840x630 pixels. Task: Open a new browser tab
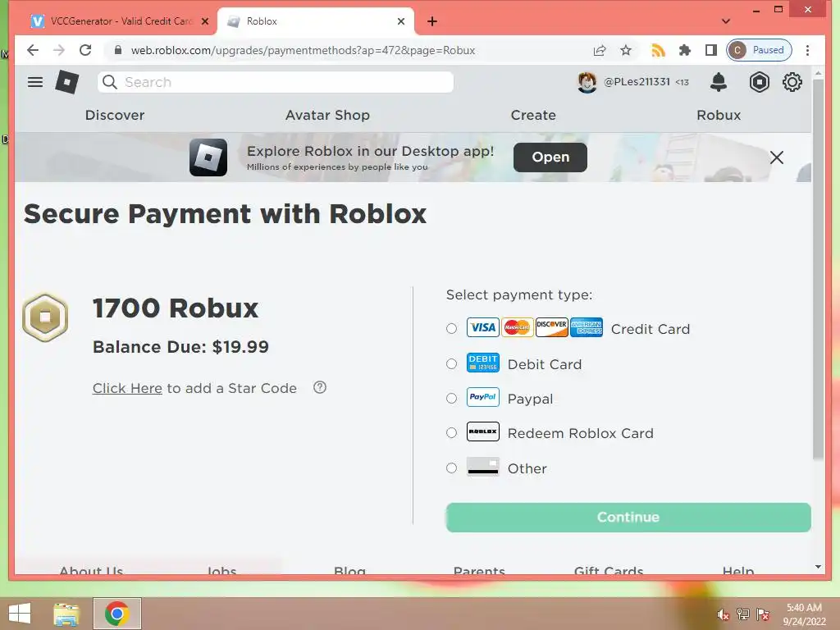(x=432, y=21)
